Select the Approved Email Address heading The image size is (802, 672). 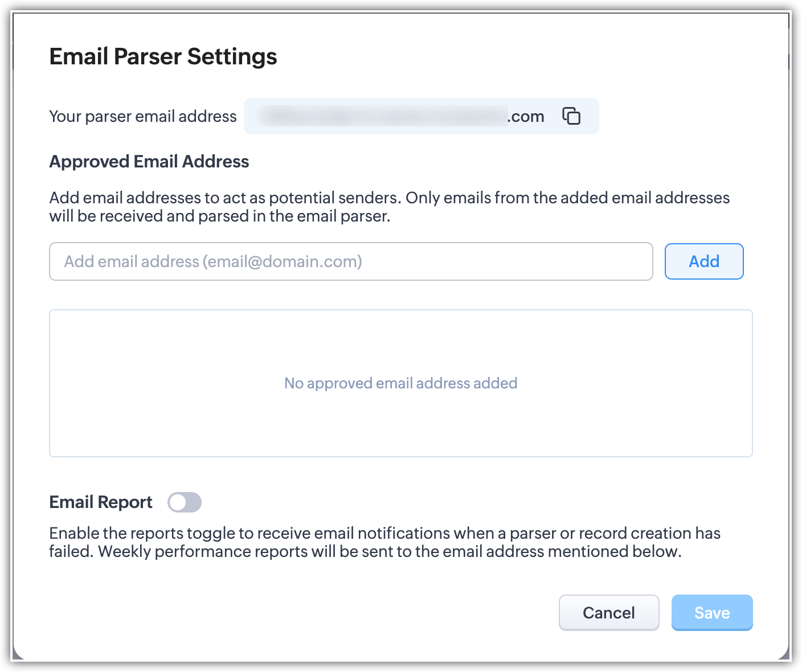pos(149,162)
